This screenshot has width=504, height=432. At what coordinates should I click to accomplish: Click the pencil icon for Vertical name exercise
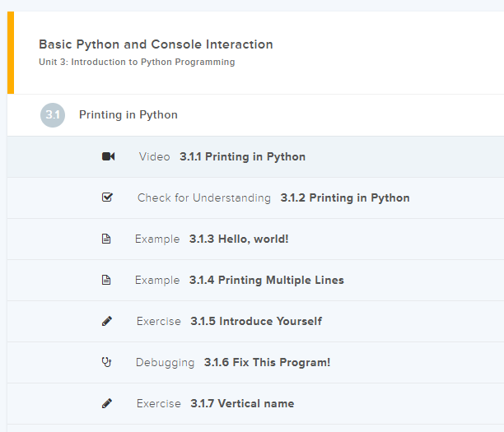[107, 403]
